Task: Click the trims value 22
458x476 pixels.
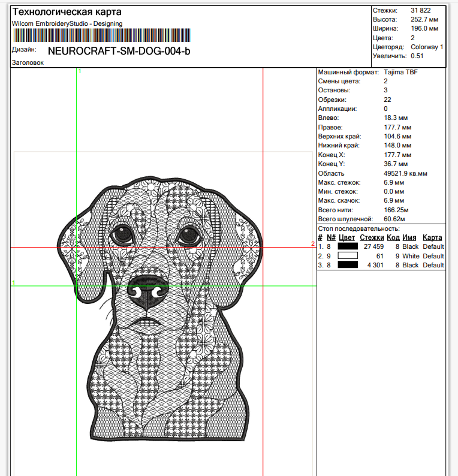Action: point(387,100)
